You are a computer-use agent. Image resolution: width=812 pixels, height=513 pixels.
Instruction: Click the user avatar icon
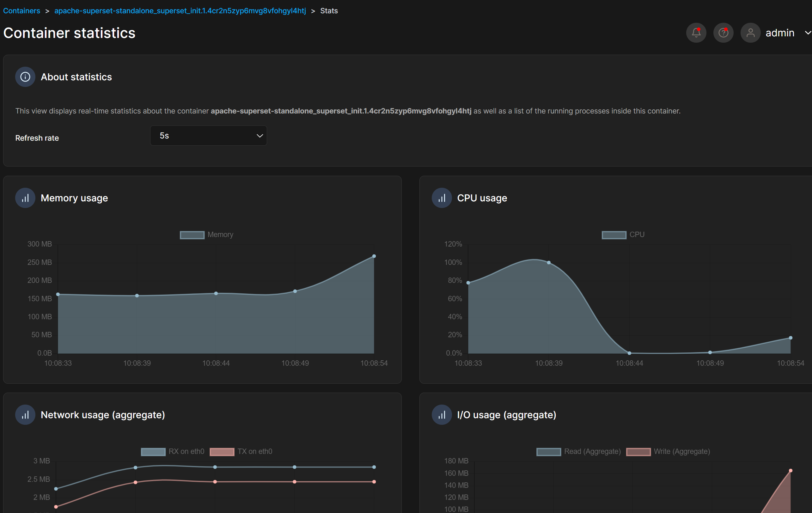tap(750, 33)
